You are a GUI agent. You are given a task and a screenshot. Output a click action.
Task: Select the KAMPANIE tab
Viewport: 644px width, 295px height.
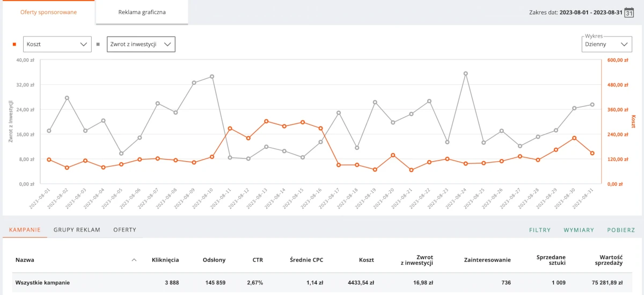(25, 230)
